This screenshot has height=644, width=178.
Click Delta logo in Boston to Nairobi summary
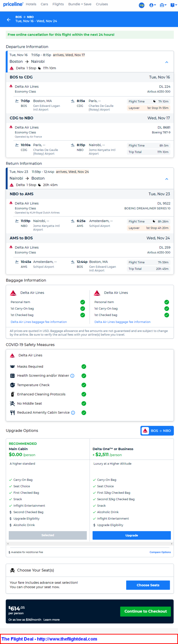(x=12, y=68)
